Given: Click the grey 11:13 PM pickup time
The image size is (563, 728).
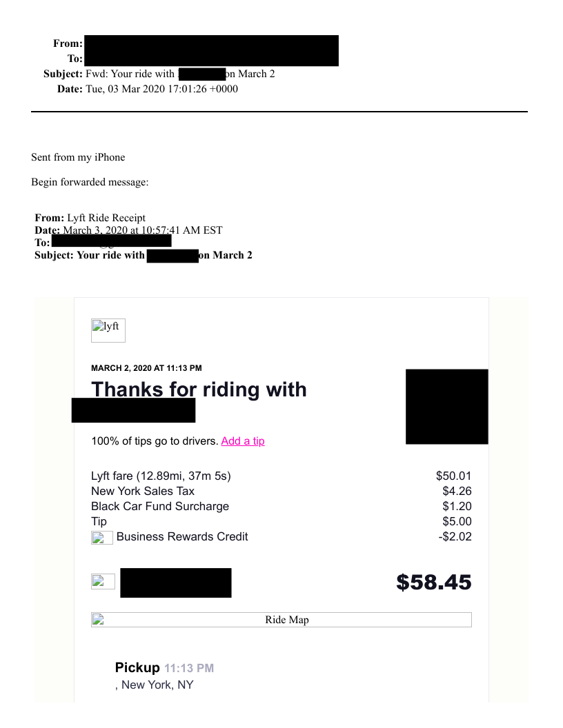Looking at the screenshot, I should 189,669.
